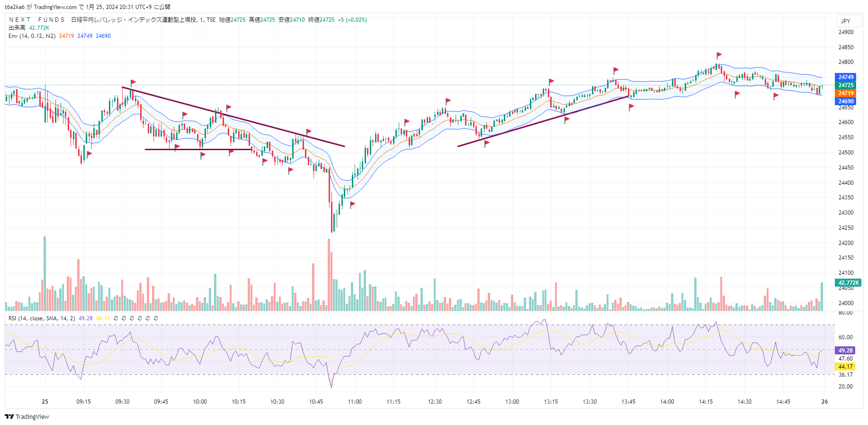868x425 pixels.
Task: Click the TradingView logo at bottom left
Action: pos(27,416)
